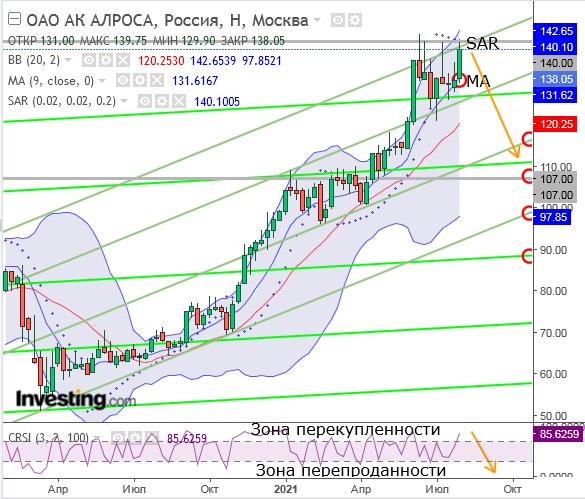Open settings gear for the main АЛРОСА series
The height and width of the screenshot is (499, 585).
(x=355, y=20)
